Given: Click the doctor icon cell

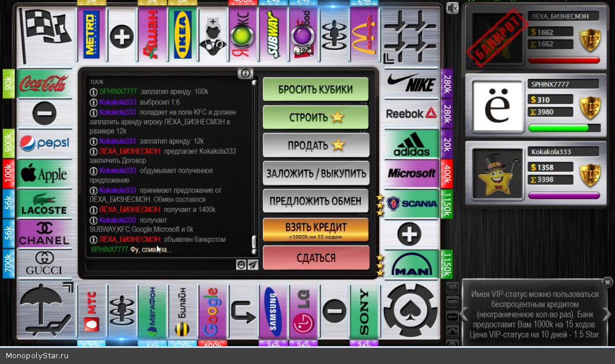Looking at the screenshot, I should [213, 35].
